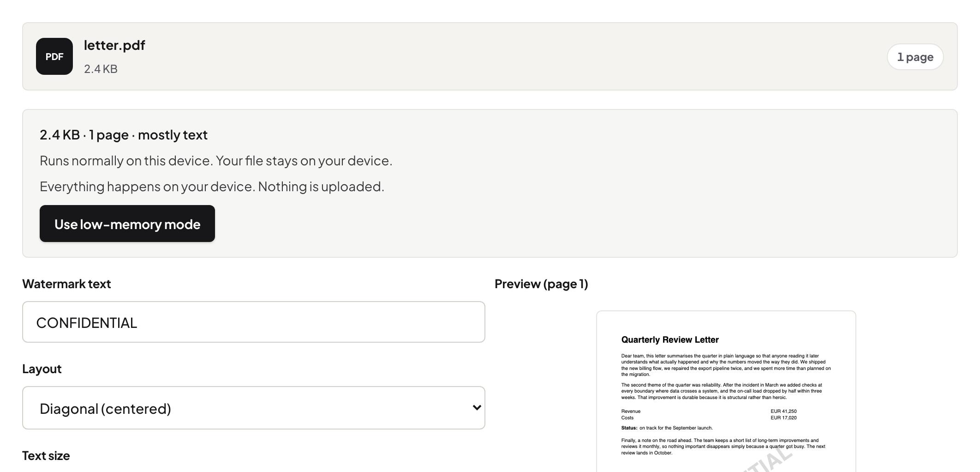This screenshot has width=980, height=472.
Task: Click the 'EUR 17,020' costs value in preview
Action: pyautogui.click(x=783, y=418)
